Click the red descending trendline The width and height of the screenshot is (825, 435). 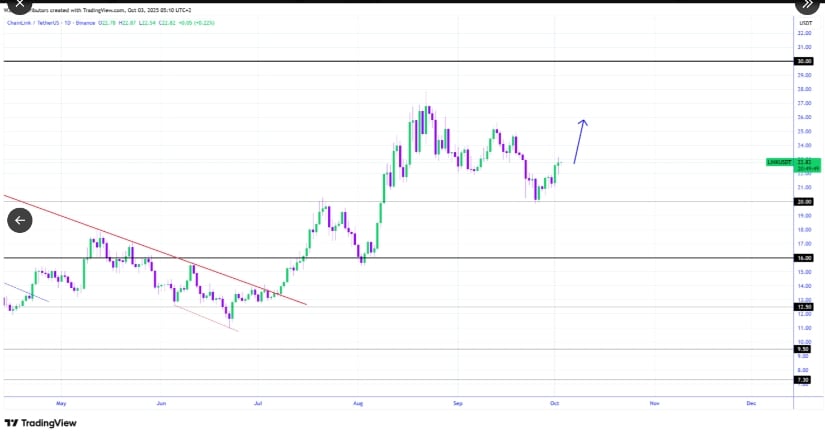pos(150,248)
